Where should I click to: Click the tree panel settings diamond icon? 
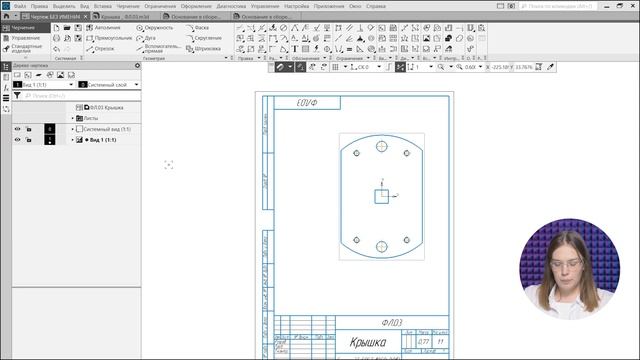click(x=137, y=65)
